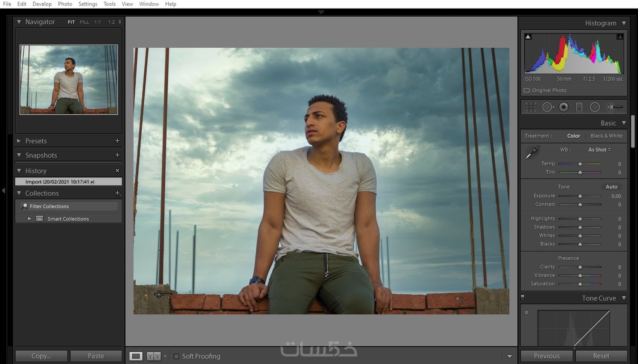Open Navigator zoom ratio dropdown arrows

pyautogui.click(x=120, y=22)
